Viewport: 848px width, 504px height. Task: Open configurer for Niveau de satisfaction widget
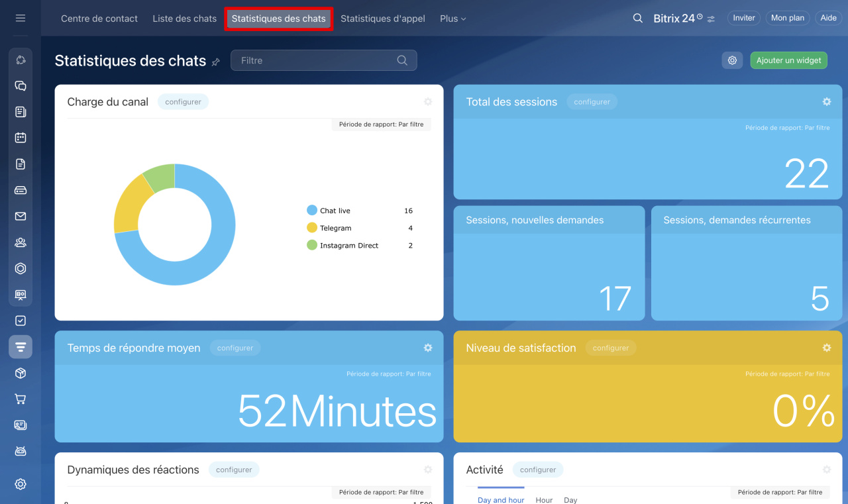point(610,348)
